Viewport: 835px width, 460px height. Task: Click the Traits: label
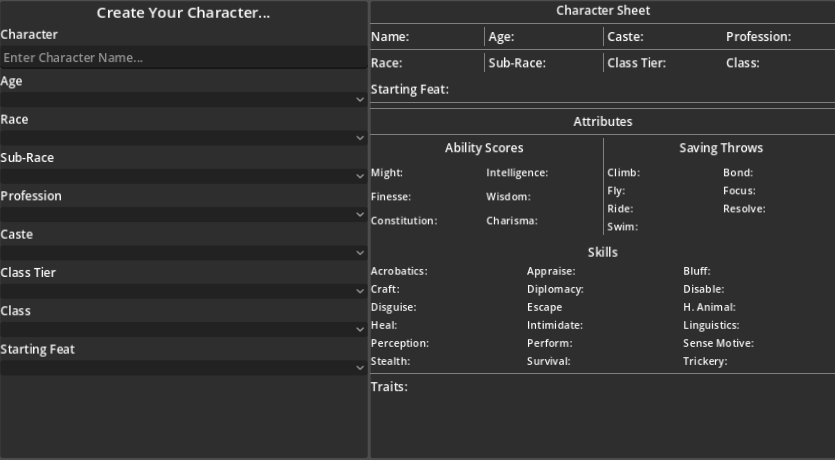(x=389, y=387)
